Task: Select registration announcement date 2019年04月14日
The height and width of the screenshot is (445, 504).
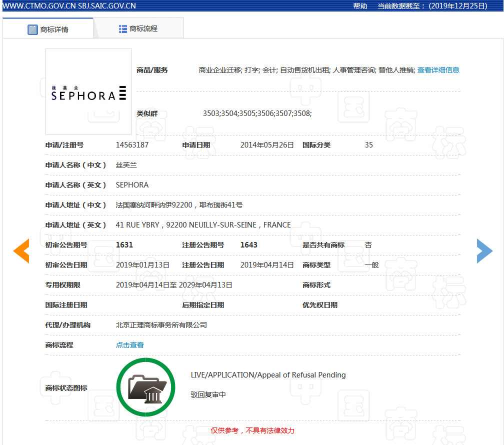Action: point(267,265)
